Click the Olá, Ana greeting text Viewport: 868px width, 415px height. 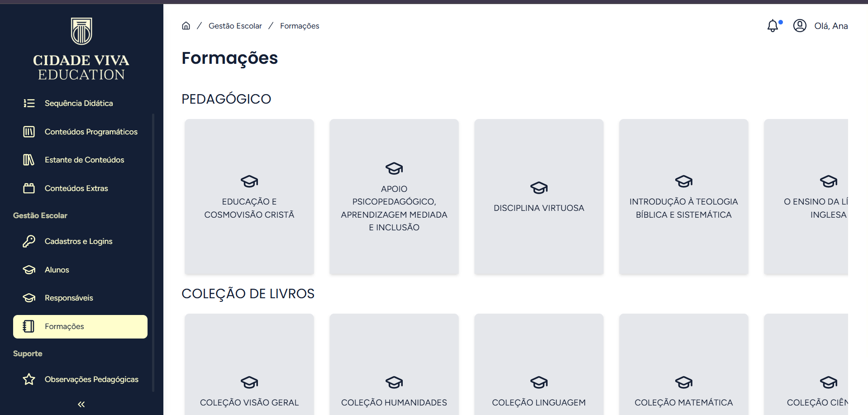(x=831, y=26)
